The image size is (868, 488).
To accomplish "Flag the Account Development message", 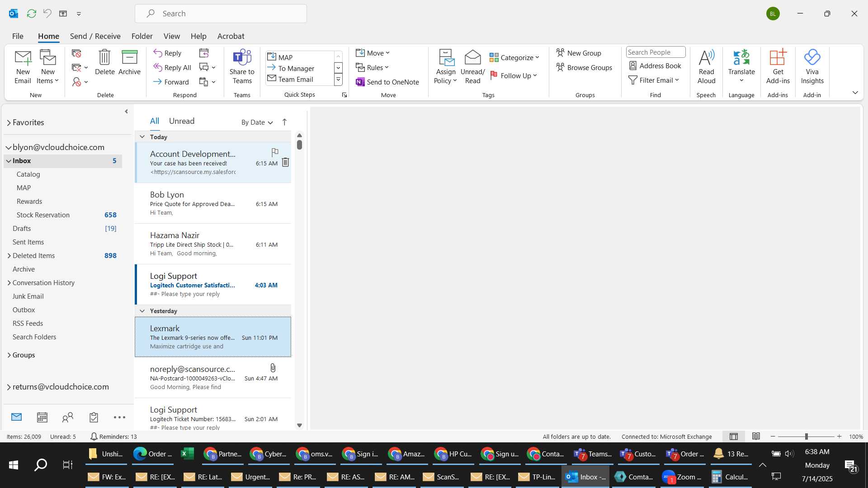I will 274,152.
